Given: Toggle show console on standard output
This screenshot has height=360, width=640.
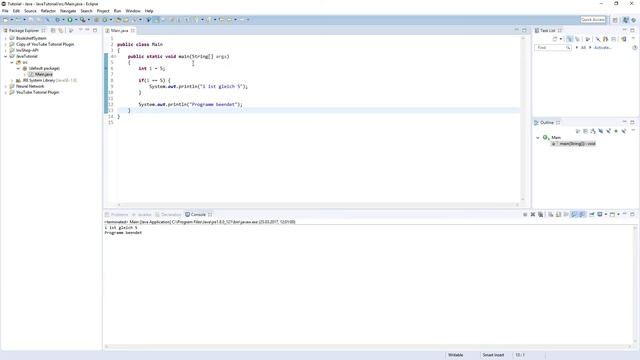Looking at the screenshot, I should pos(574,214).
